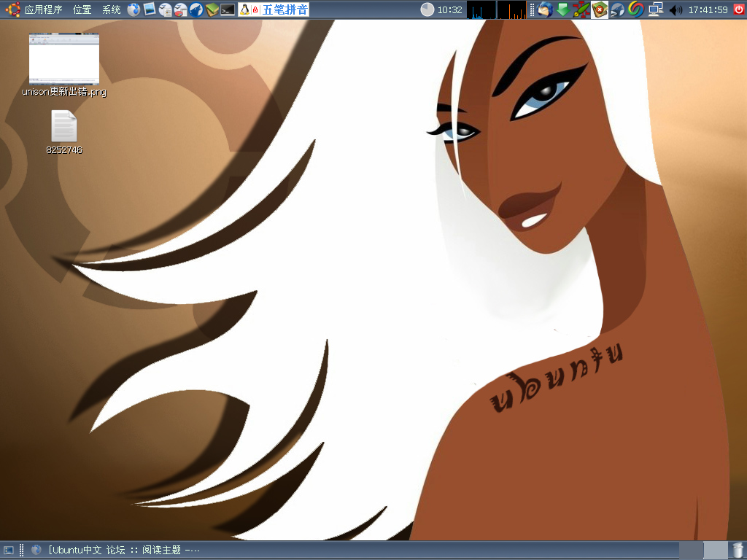Click the Ubuntu logo in top panel
The height and width of the screenshot is (560, 747).
[x=12, y=9]
